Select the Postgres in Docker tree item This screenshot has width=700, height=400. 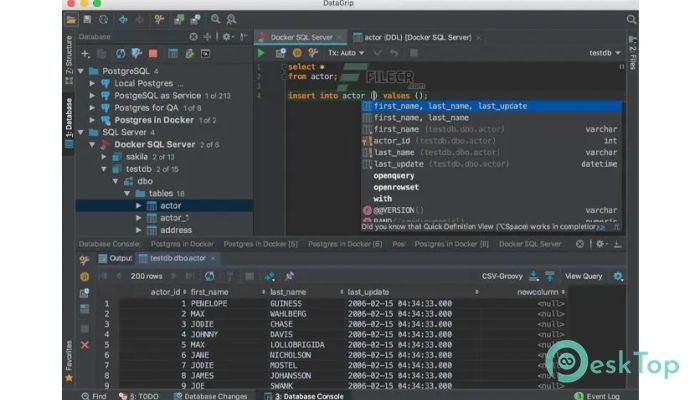click(x=154, y=120)
